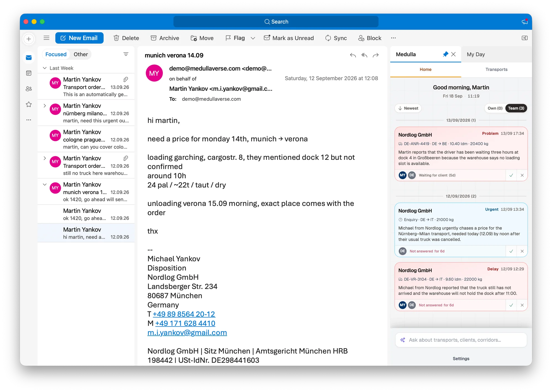Switch to Focused inbox
This screenshot has width=552, height=392.
[x=56, y=54]
